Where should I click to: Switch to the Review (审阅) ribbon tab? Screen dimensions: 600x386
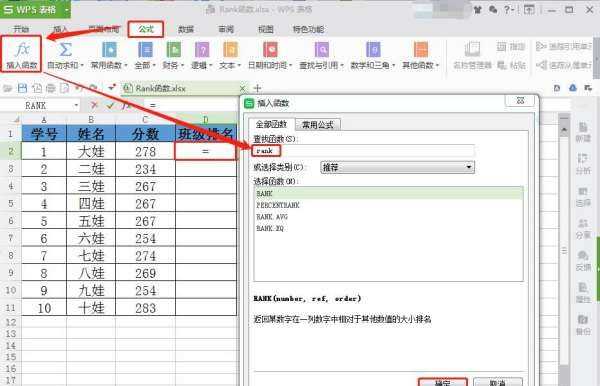click(x=226, y=29)
